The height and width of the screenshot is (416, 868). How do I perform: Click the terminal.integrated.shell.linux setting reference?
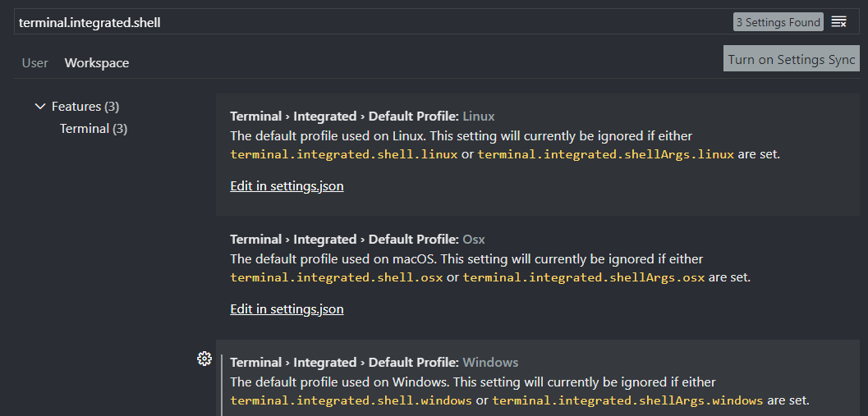click(343, 154)
